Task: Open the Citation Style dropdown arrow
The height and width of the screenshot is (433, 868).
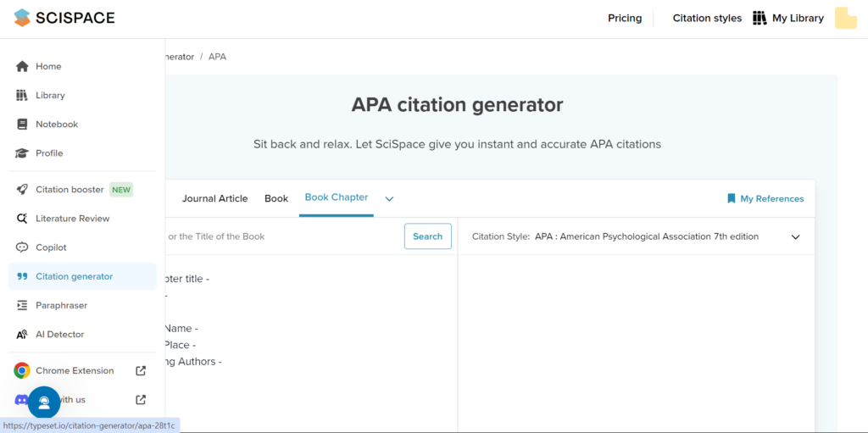Action: coord(795,237)
